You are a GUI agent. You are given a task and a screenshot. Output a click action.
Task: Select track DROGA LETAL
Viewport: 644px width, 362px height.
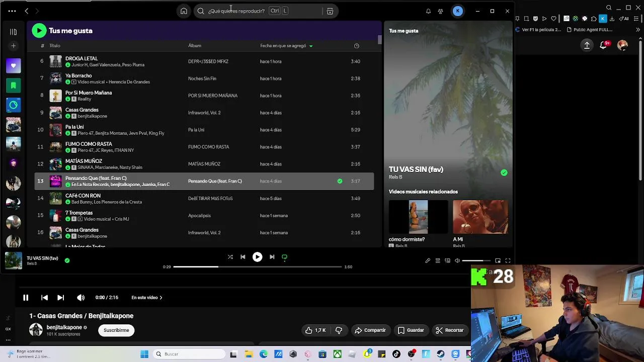click(82, 58)
